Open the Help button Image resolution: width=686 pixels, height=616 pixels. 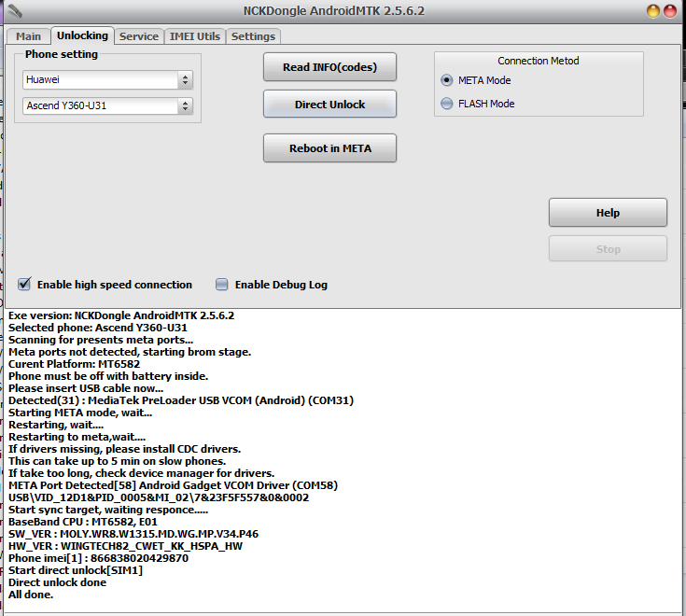[x=608, y=213]
